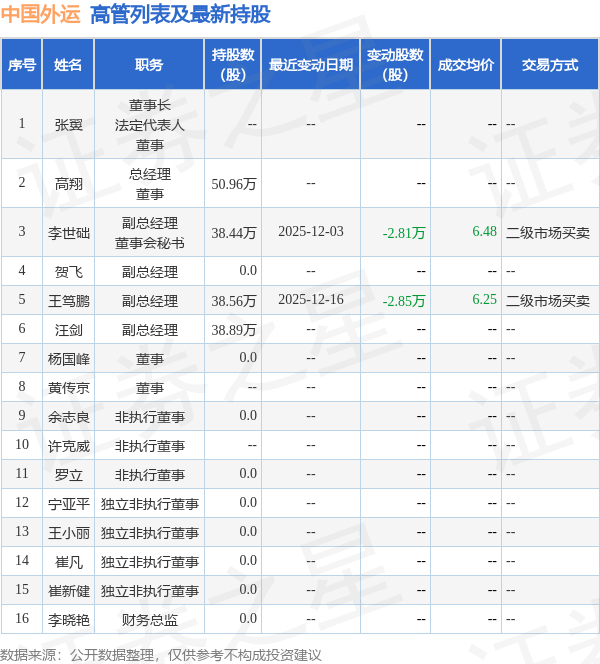Screen dimensions: 600x664
Task: Click the 财务总监 cell for 李晓艳
Action: [149, 620]
